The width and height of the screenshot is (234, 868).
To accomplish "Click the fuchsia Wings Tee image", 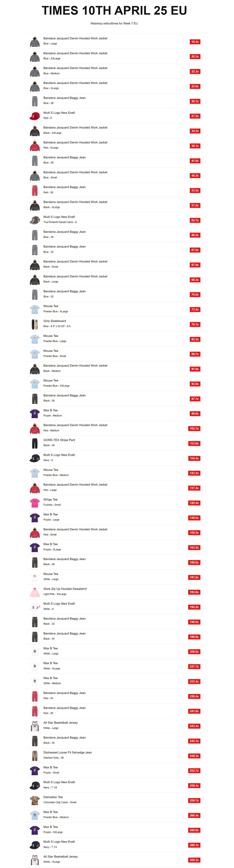I will (35, 503).
